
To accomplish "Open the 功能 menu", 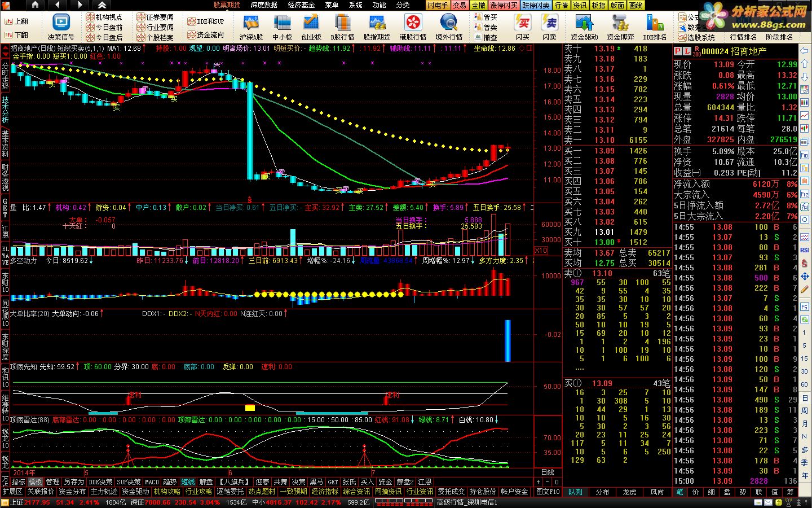I will 379,5.
